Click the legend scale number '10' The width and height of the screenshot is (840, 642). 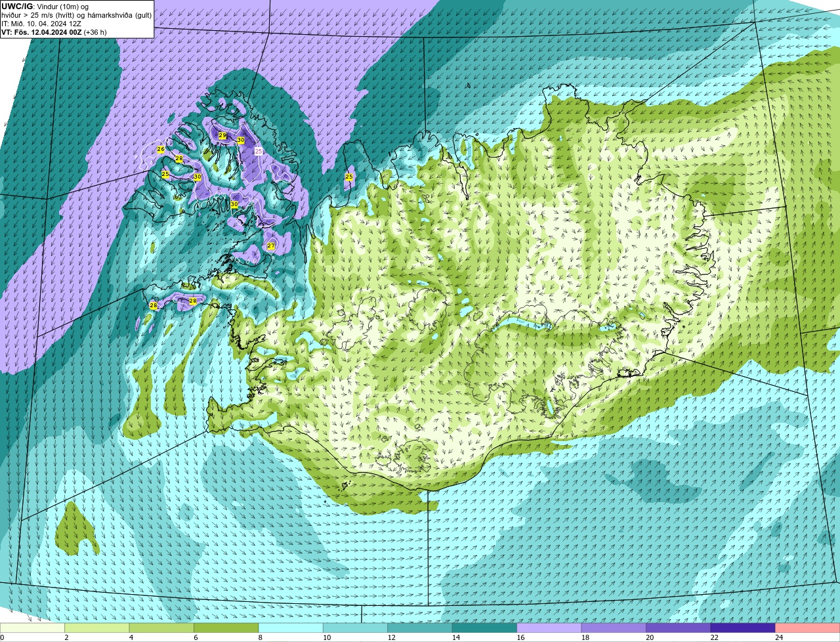326,637
